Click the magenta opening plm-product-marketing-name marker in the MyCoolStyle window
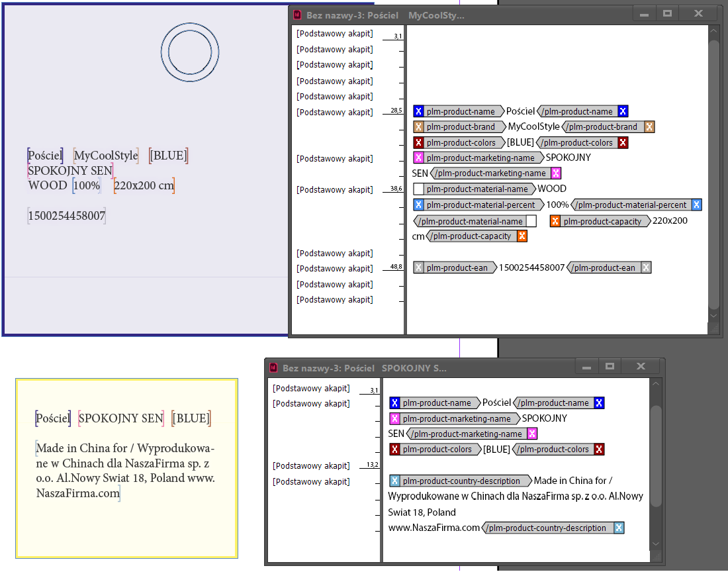The width and height of the screenshot is (728, 572). [478, 158]
